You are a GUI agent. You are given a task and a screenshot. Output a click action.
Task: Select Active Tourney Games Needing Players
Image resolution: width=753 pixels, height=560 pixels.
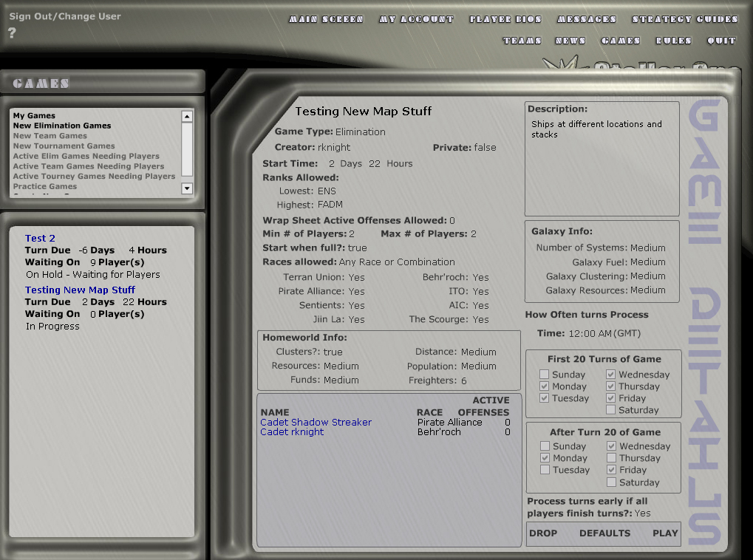coord(94,177)
